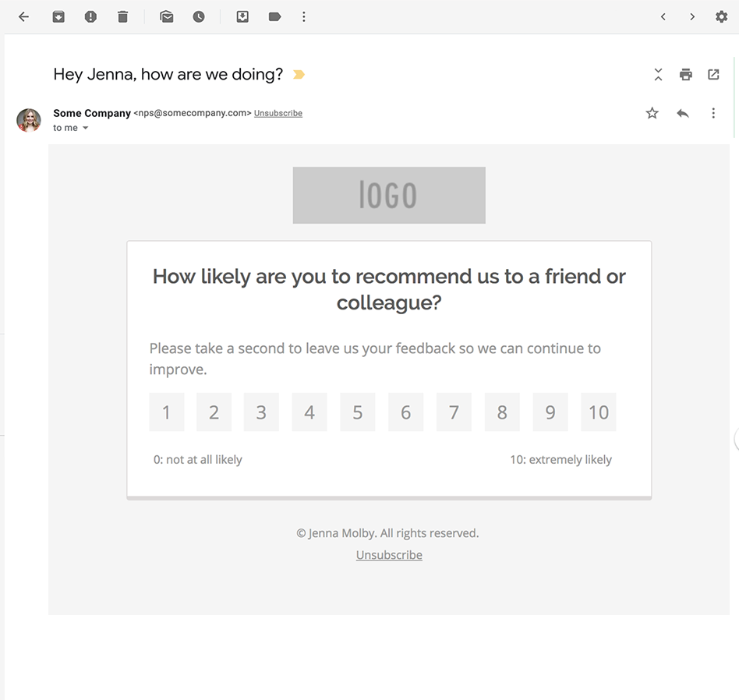Delete the email with trash icon
The width and height of the screenshot is (739, 700).
[x=122, y=16]
